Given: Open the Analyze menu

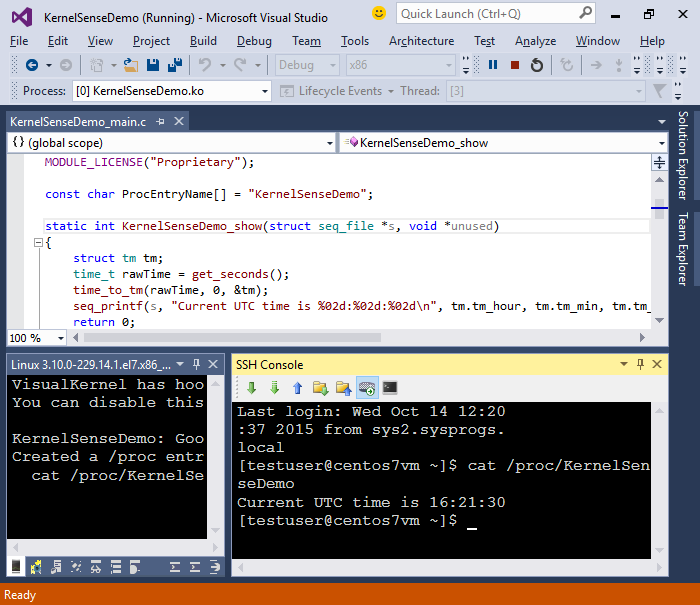Looking at the screenshot, I should 535,41.
